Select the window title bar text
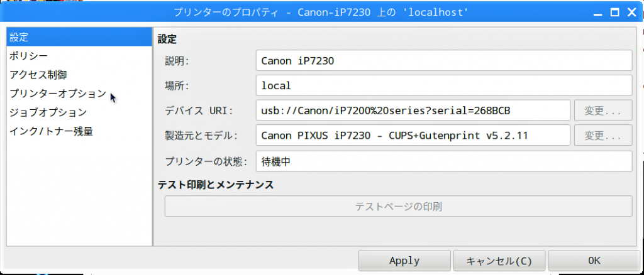644x275 pixels. 321,13
